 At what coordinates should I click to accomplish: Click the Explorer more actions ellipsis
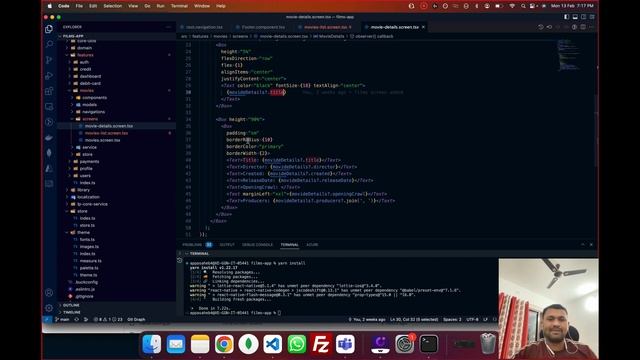(169, 27)
